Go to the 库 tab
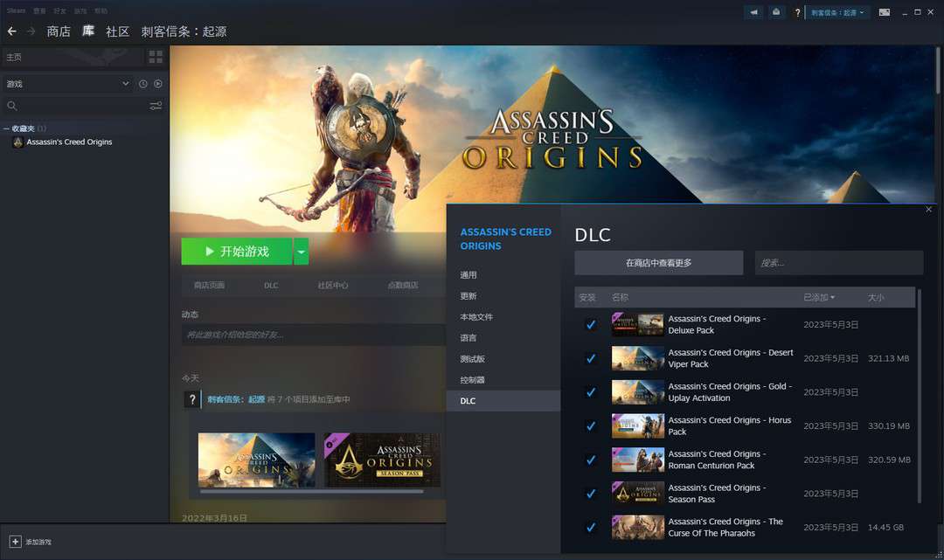 click(88, 31)
